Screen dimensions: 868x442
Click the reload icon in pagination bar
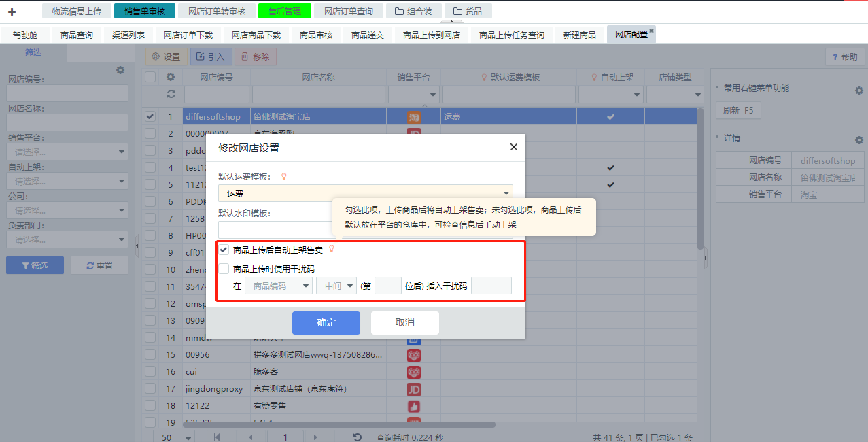click(x=358, y=437)
